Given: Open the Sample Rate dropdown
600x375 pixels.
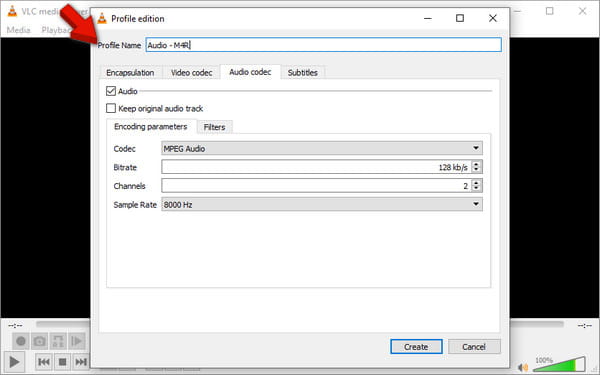Looking at the screenshot, I should [322, 204].
